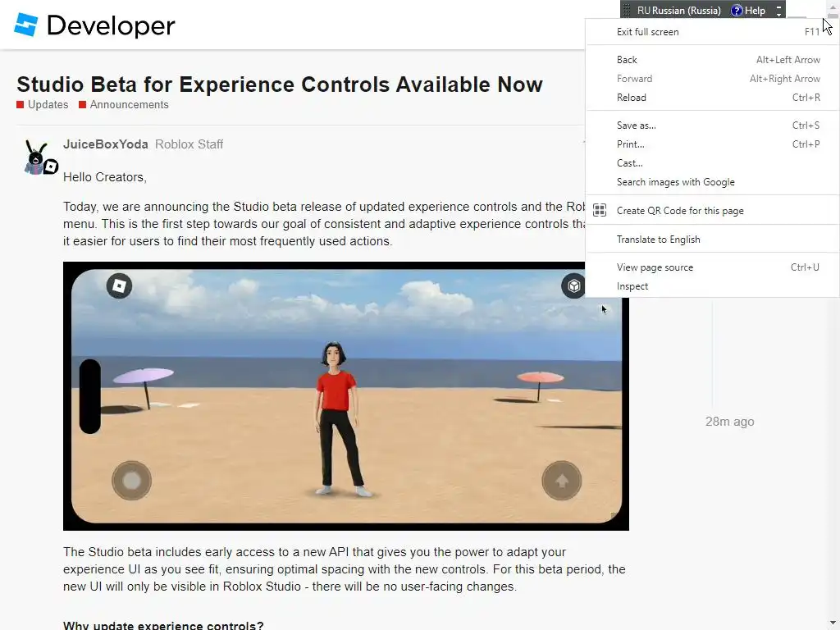
Task: Select RU Russian (Russia) input language
Action: (x=678, y=11)
